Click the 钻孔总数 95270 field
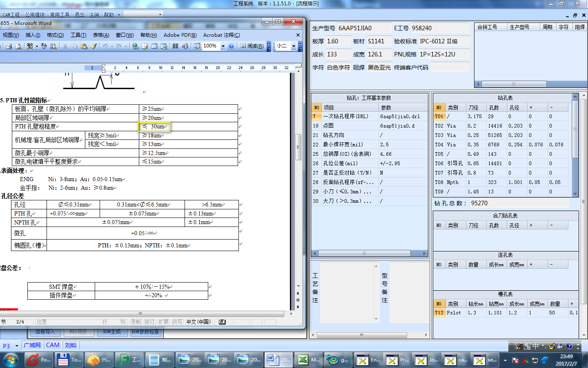This screenshot has height=368, width=588. (x=519, y=203)
